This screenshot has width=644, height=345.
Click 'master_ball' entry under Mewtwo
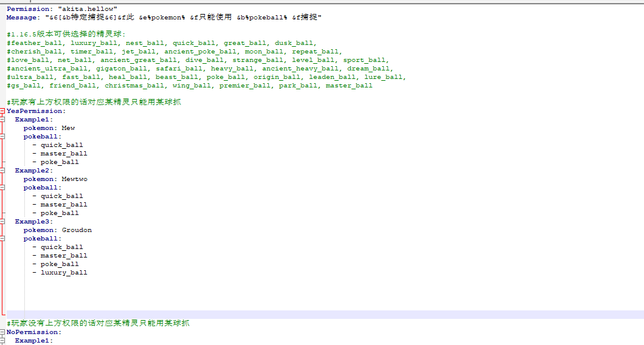coord(64,205)
